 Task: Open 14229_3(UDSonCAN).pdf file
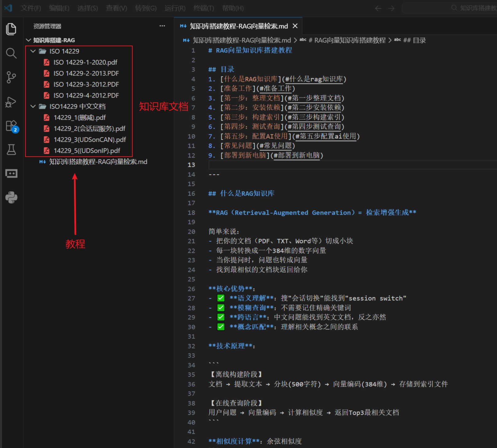tap(90, 140)
